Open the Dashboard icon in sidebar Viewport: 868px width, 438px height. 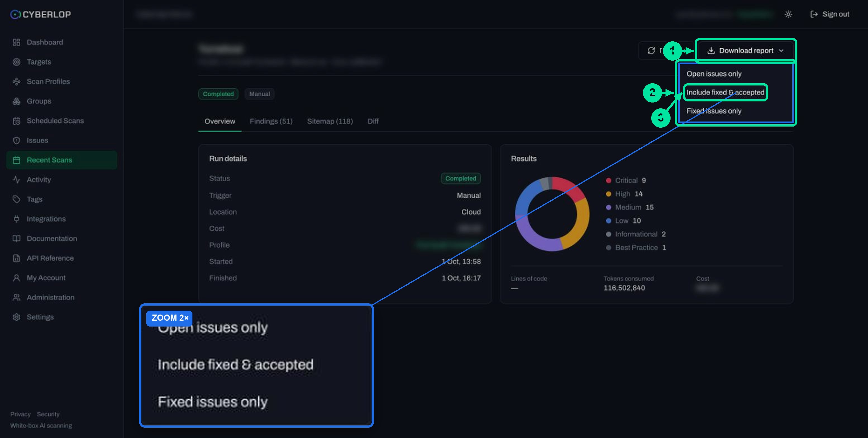tap(16, 42)
